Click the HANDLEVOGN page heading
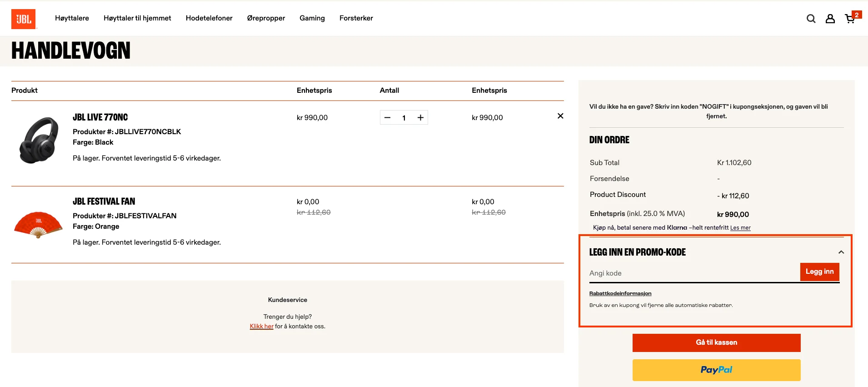The image size is (868, 387). 71,50
